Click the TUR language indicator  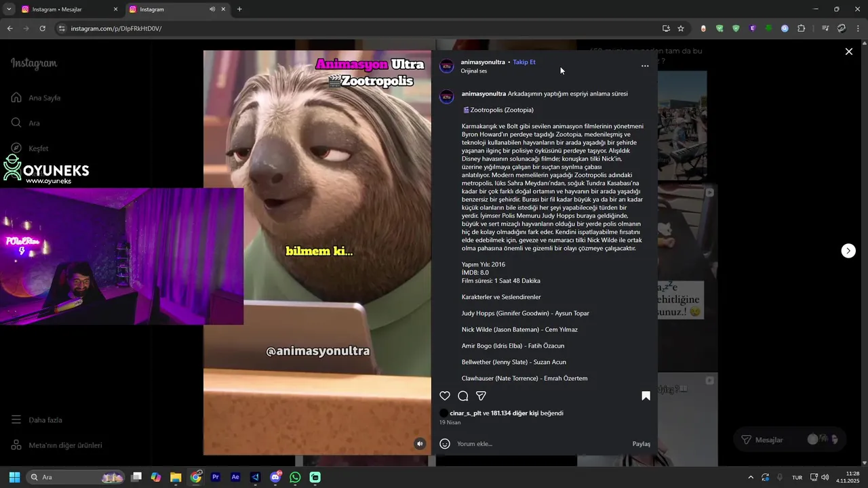click(x=797, y=477)
